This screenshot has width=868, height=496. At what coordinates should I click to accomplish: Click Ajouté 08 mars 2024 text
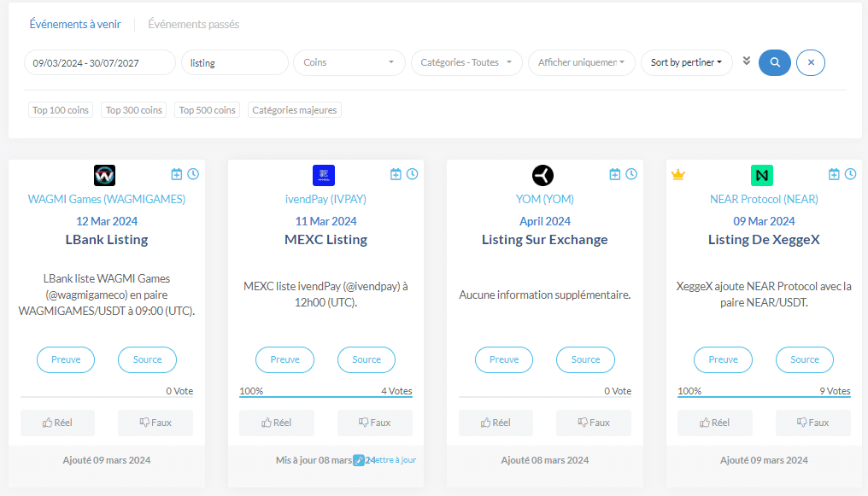pos(545,460)
